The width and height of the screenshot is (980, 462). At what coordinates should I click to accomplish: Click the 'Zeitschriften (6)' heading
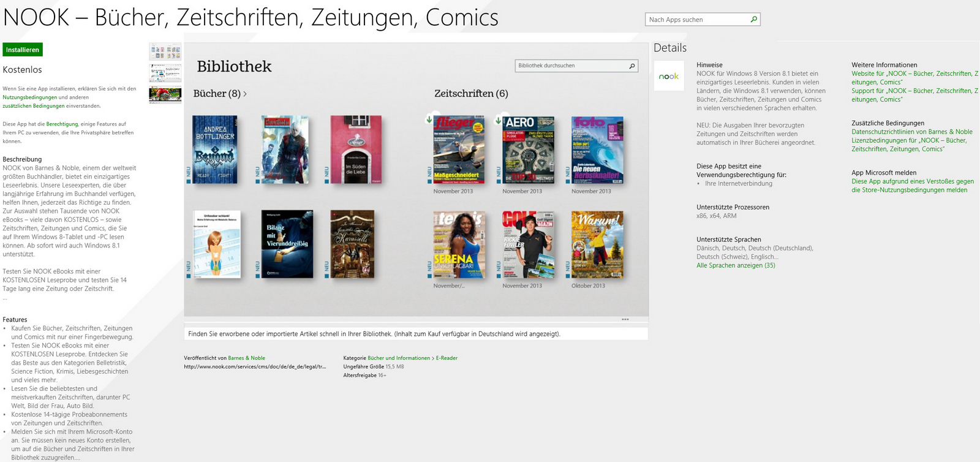pyautogui.click(x=471, y=93)
